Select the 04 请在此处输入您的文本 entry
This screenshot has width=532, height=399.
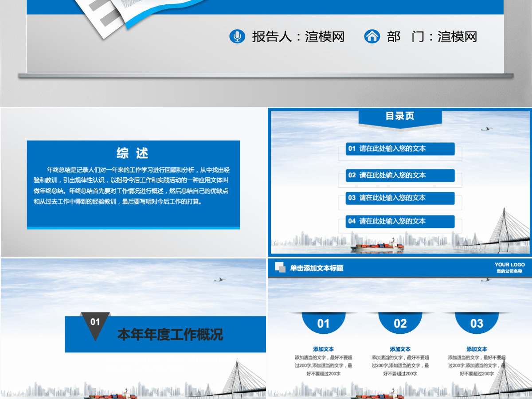(x=400, y=221)
